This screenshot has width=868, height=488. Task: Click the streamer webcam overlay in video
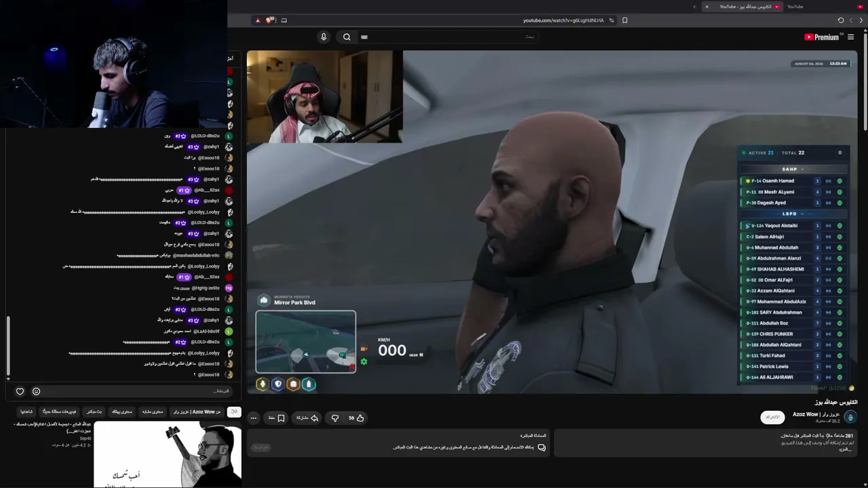coord(325,97)
